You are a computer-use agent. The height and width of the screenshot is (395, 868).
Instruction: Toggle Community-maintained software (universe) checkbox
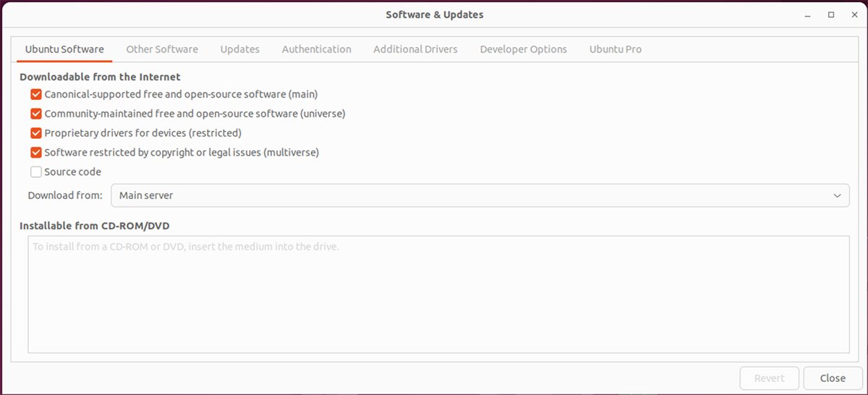[36, 114]
